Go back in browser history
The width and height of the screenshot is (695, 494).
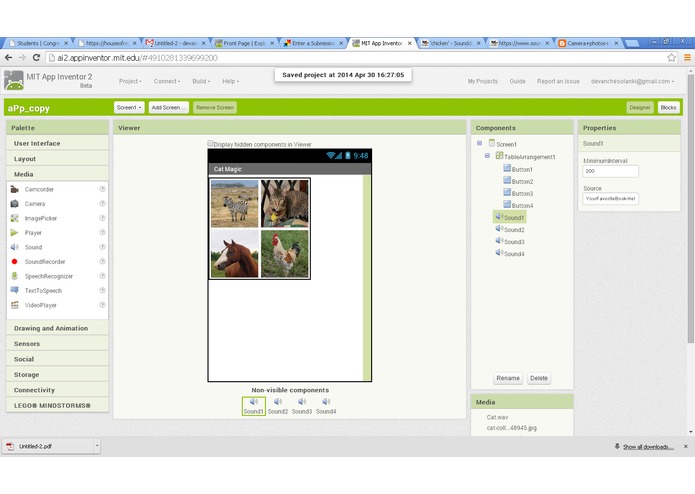8,58
